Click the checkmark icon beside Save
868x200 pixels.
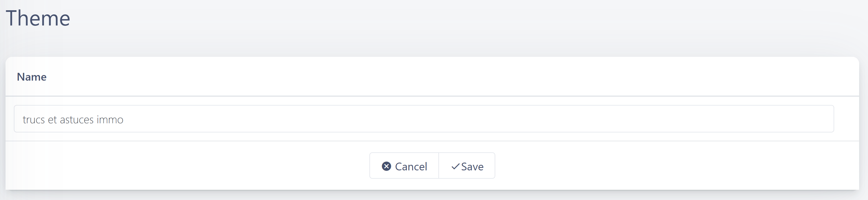pos(455,166)
